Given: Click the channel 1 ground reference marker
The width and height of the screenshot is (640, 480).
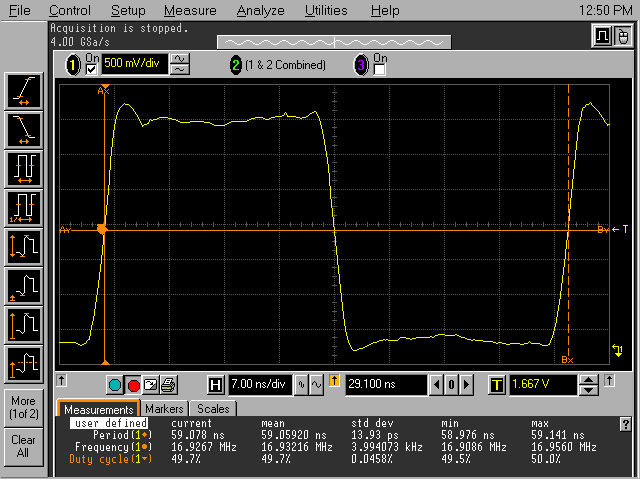Looking at the screenshot, I should (x=618, y=350).
